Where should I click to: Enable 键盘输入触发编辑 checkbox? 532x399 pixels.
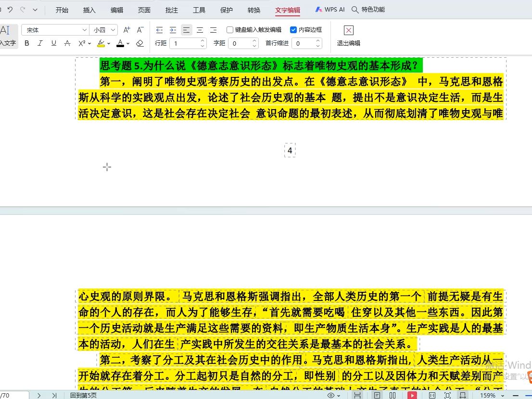(230, 29)
